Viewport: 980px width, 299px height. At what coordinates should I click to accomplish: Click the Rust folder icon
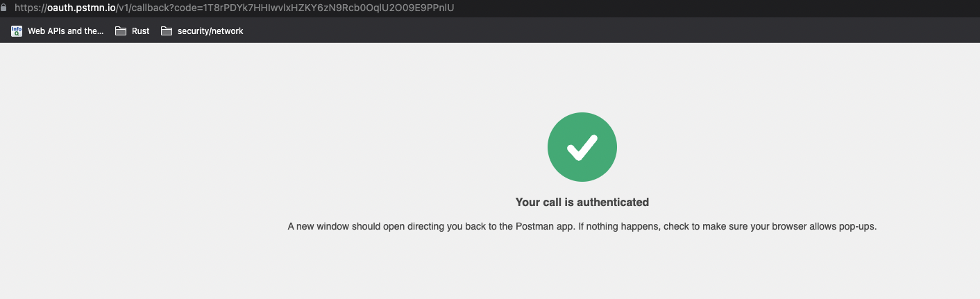coord(121,31)
